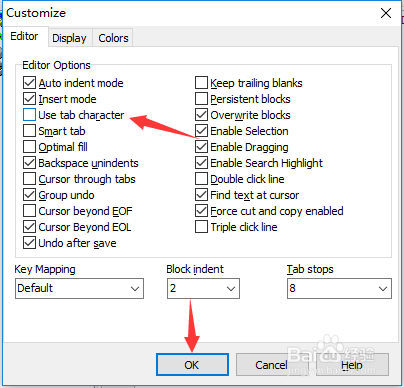Enable the Smart tab option

click(x=29, y=131)
